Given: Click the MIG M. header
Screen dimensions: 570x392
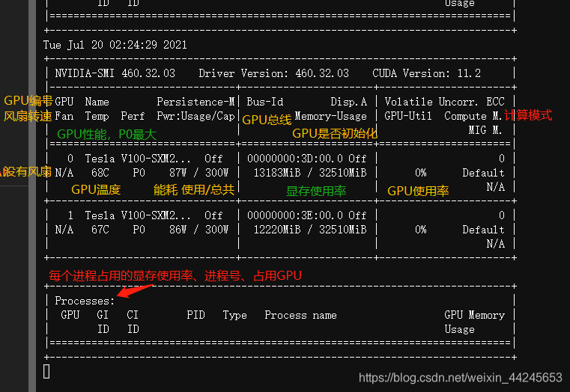Looking at the screenshot, I should tap(485, 130).
